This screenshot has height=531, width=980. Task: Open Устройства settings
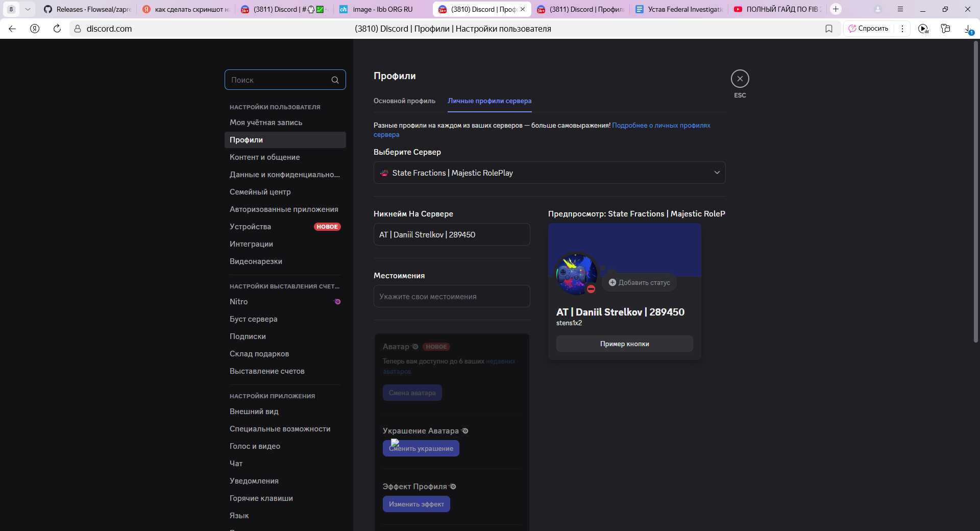tap(285, 227)
